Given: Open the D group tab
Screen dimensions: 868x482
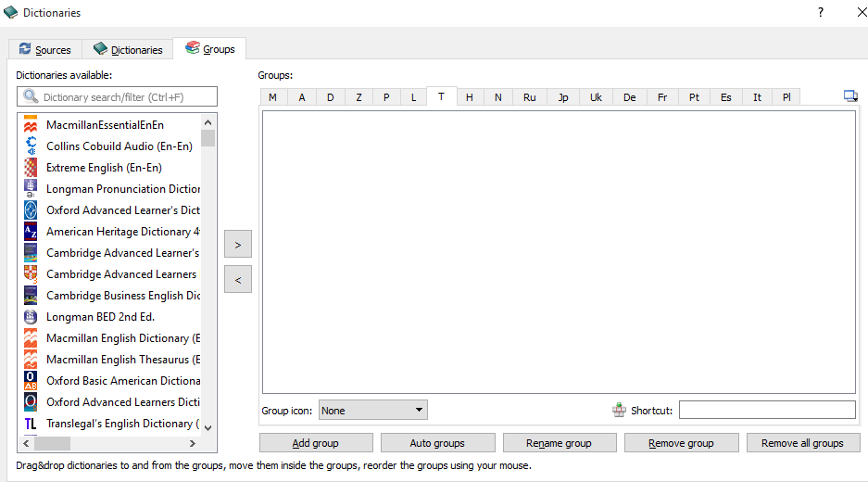Looking at the screenshot, I should tap(331, 97).
